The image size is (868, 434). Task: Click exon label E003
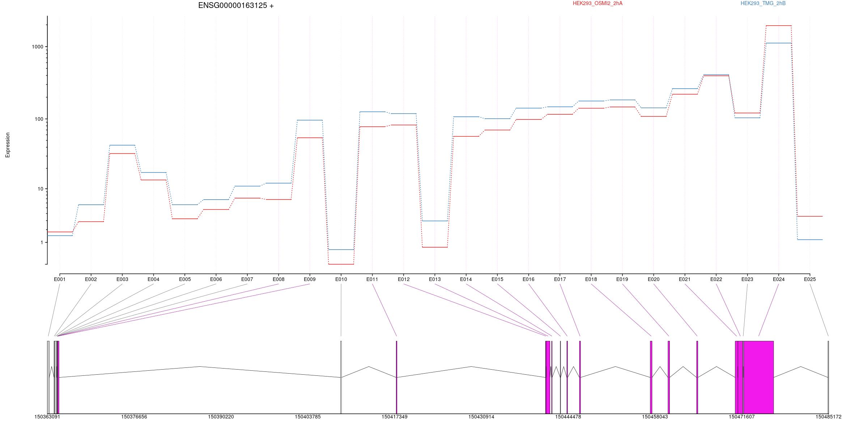[122, 279]
